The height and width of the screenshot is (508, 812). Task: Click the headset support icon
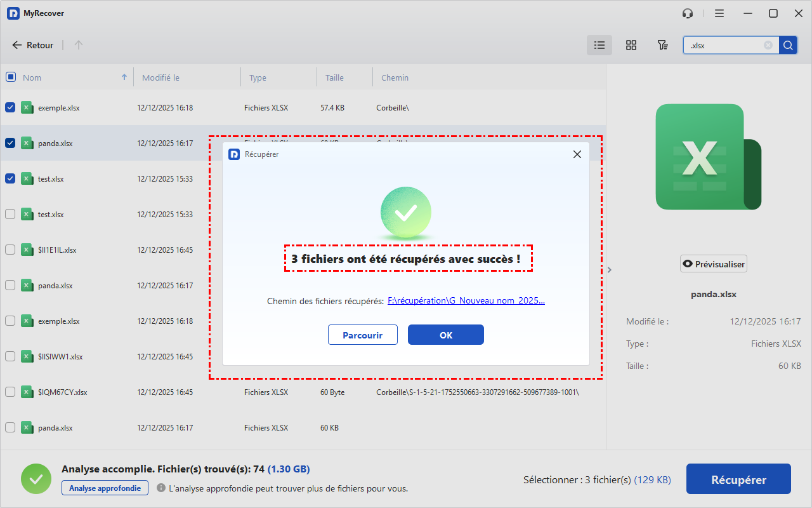[688, 13]
